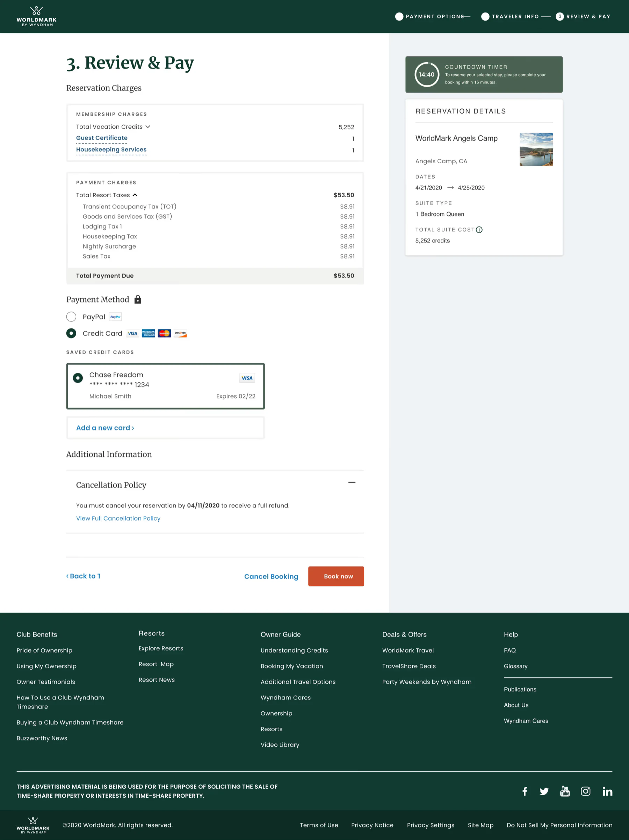Image resolution: width=629 pixels, height=840 pixels.
Task: Click the Visa logo on Chase Freedom card
Action: point(247,378)
